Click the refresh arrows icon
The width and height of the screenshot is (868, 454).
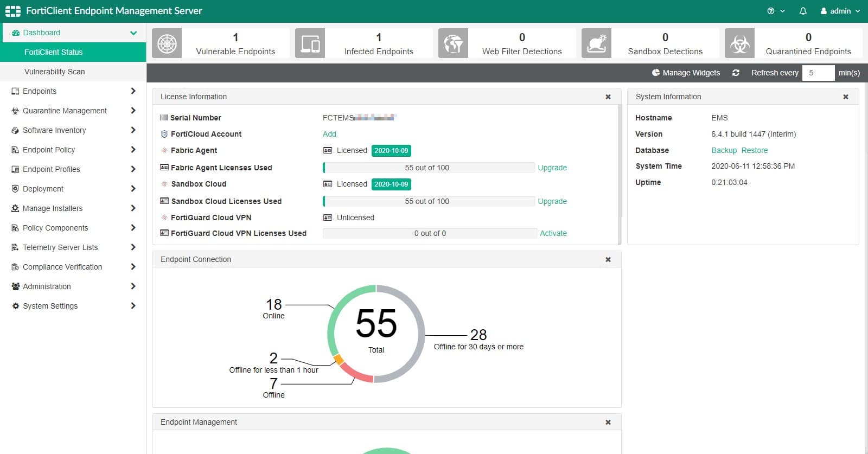tap(736, 73)
